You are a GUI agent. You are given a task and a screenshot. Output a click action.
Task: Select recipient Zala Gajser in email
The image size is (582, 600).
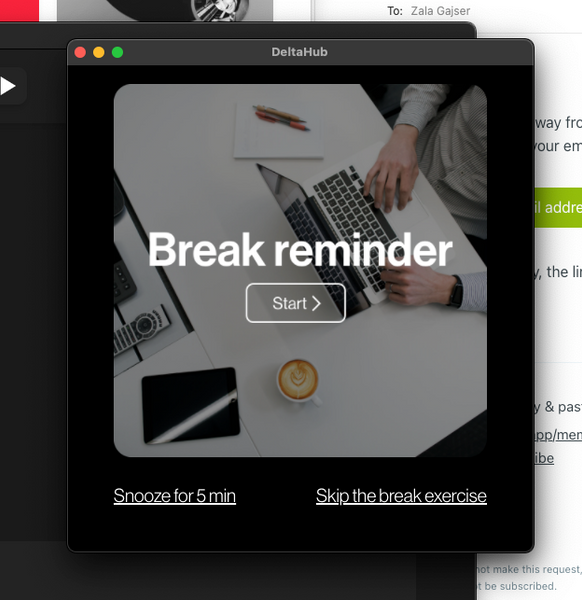(440, 11)
